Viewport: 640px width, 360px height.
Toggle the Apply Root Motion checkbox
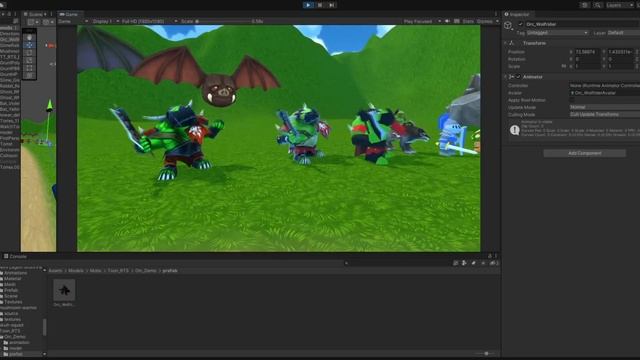click(x=572, y=100)
